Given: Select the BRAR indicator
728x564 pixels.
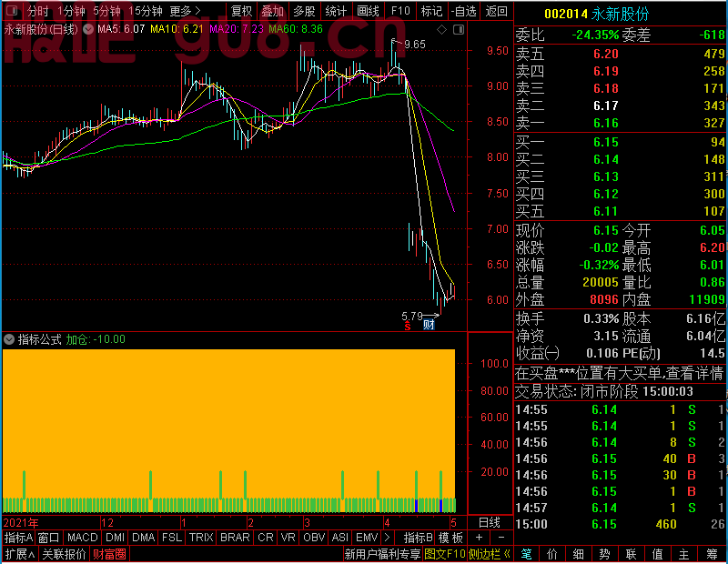Looking at the screenshot, I should pos(235,538).
